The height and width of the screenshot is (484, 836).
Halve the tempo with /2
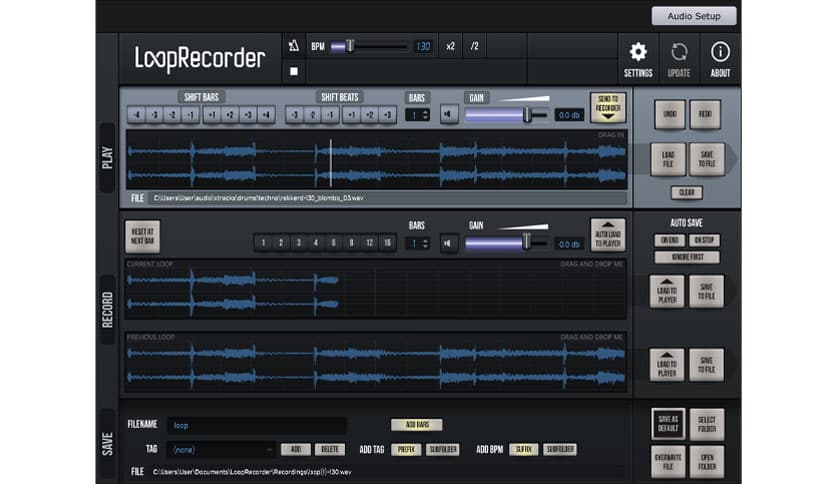click(x=475, y=46)
